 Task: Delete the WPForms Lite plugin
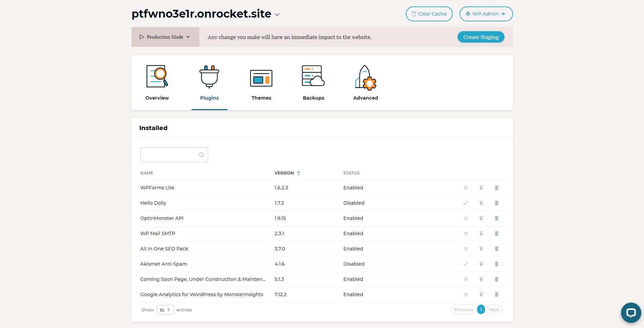click(496, 188)
